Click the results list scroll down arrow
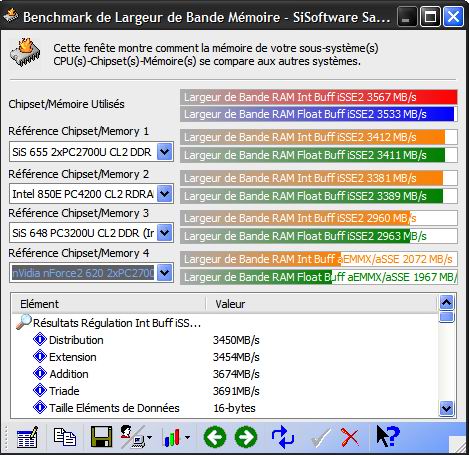469x455 pixels. pyautogui.click(x=446, y=408)
